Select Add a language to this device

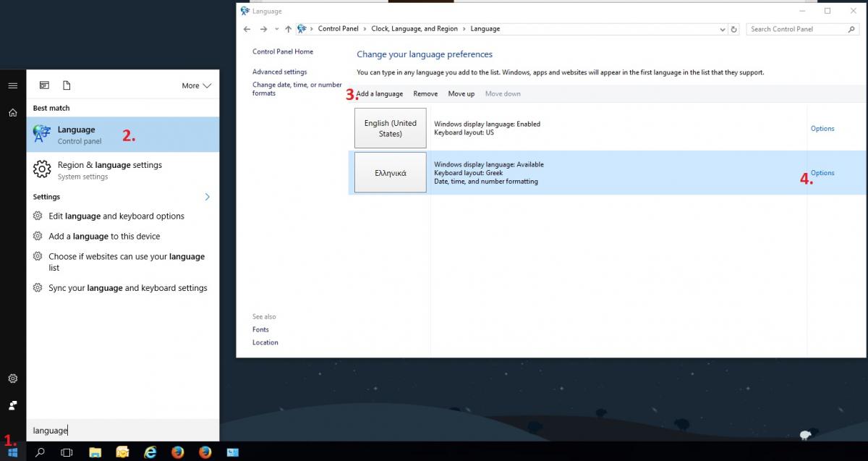[104, 237]
